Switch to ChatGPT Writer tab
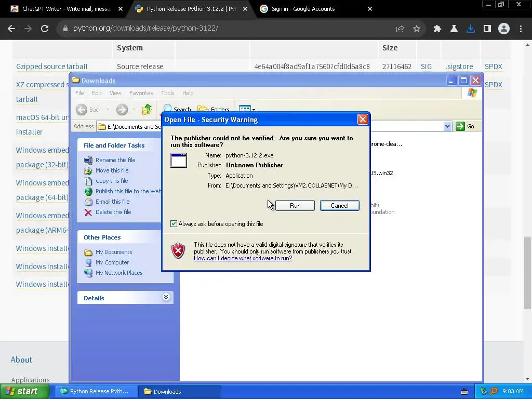This screenshot has width=532, height=399. tap(66, 9)
